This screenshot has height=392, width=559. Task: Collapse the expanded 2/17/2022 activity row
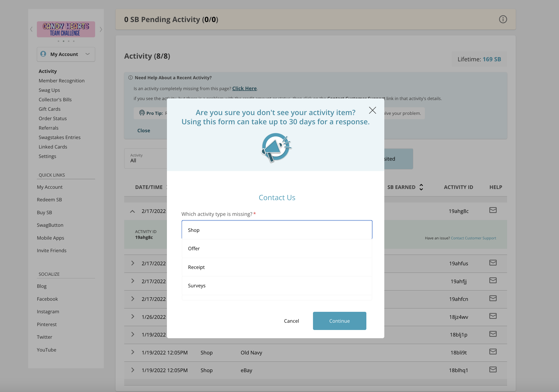132,211
